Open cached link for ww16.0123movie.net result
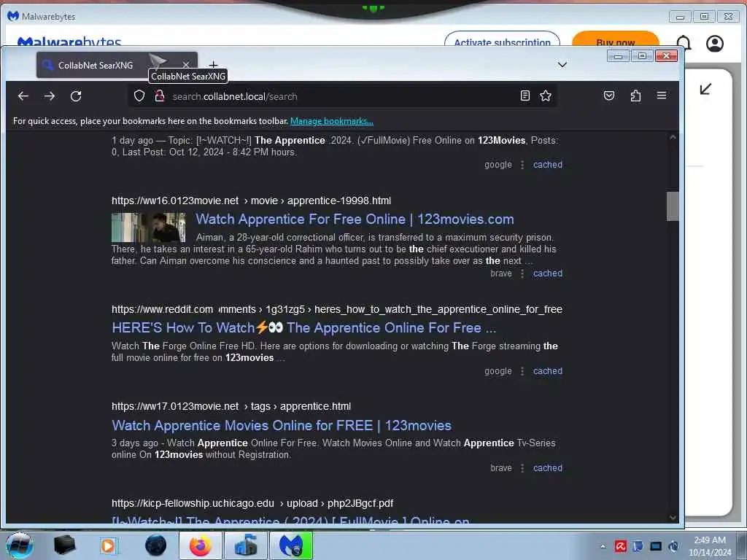 [x=547, y=273]
